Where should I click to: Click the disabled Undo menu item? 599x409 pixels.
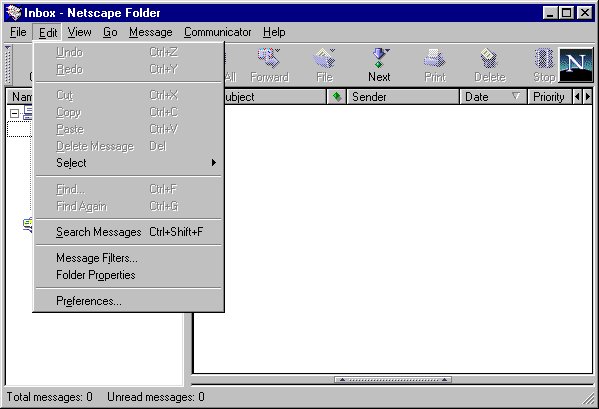coord(129,52)
